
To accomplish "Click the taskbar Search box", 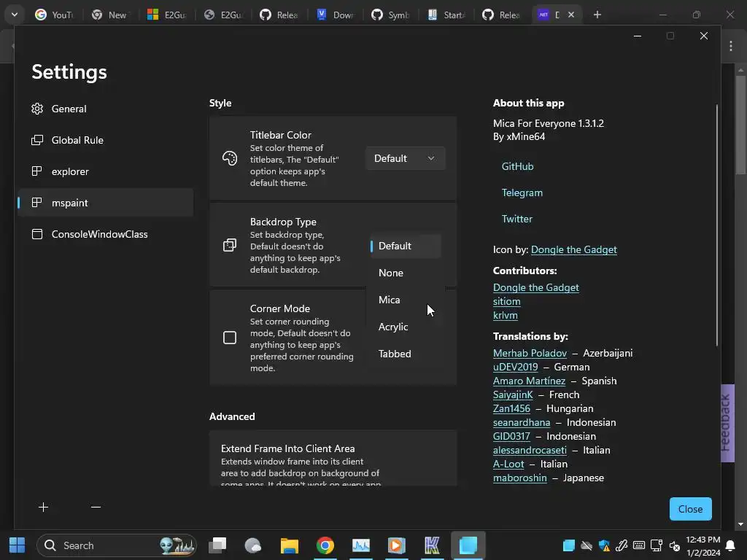I will (x=117, y=545).
